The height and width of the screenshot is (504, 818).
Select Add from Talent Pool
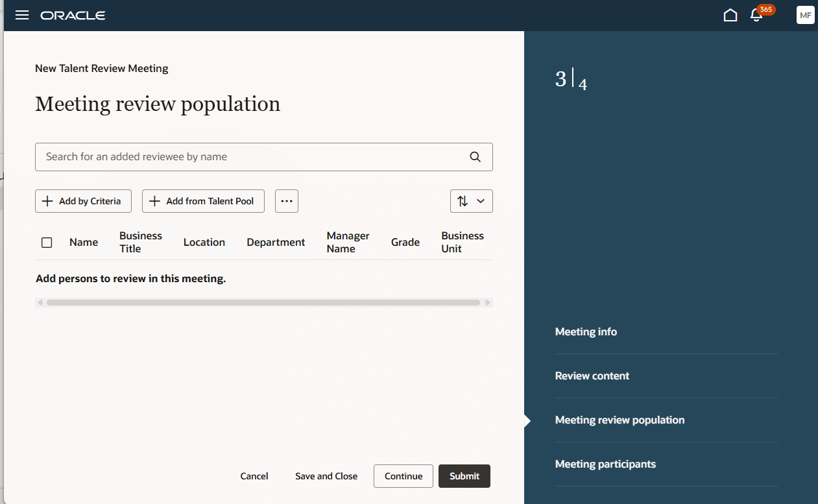(x=203, y=201)
